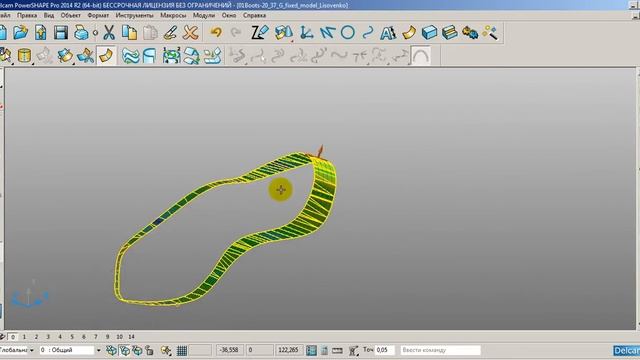Print the model using the printer icon
Image resolution: width=640 pixels, height=360 pixels.
[81, 33]
